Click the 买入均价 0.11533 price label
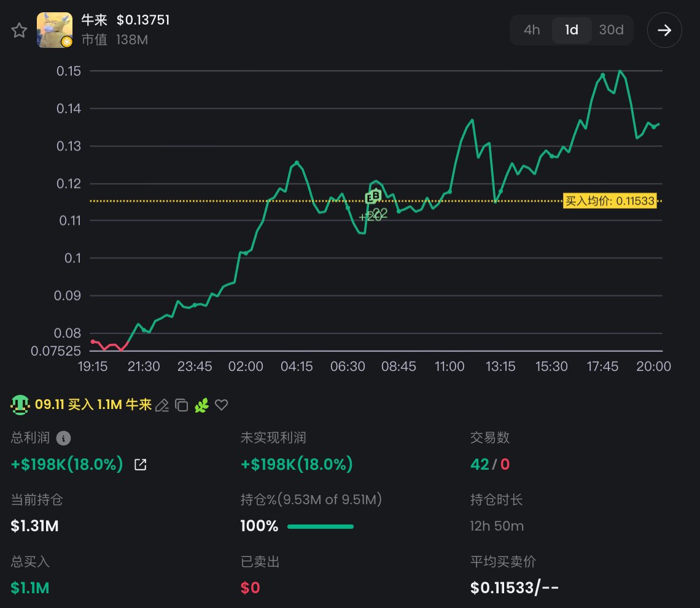 (x=610, y=201)
